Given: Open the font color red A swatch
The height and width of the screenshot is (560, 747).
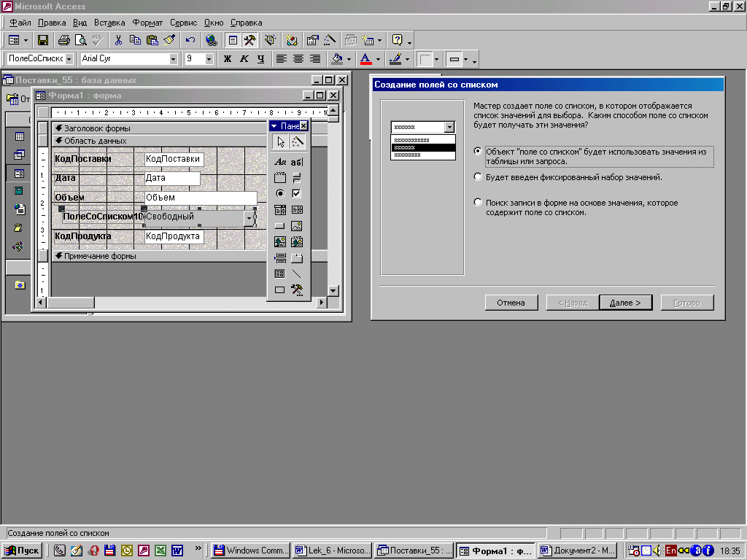Looking at the screenshot, I should pyautogui.click(x=365, y=59).
